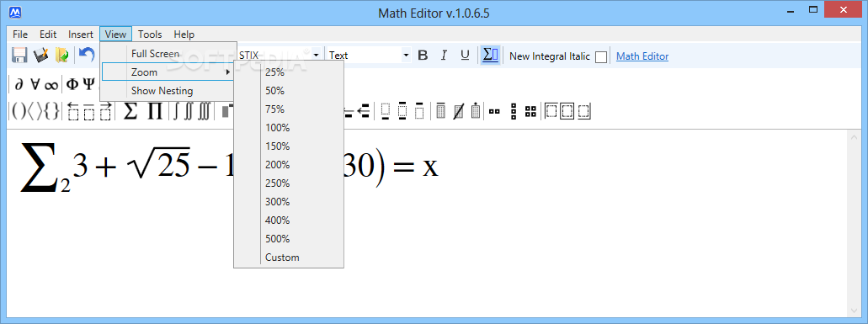Expand the Zoom submenu
The height and width of the screenshot is (324, 868).
[x=168, y=72]
